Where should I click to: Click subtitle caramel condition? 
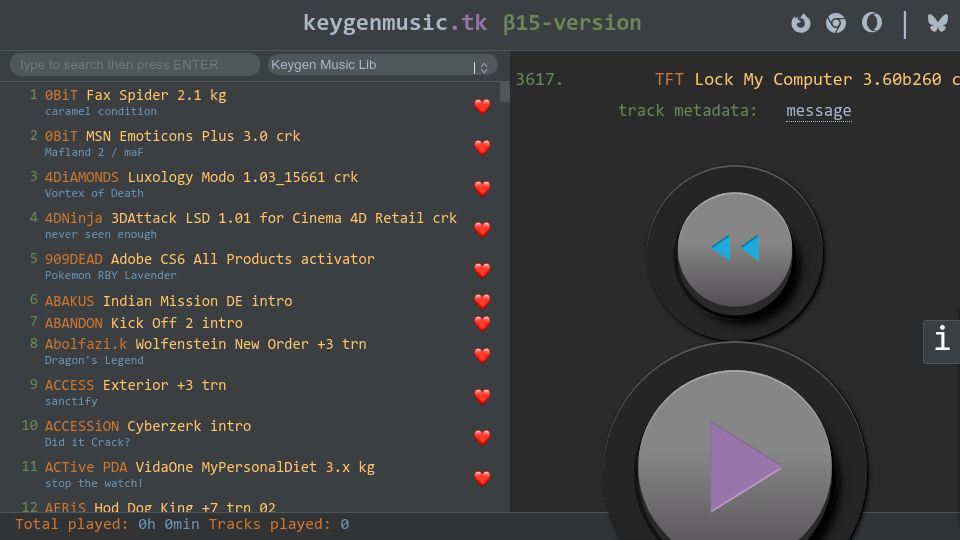click(x=101, y=111)
